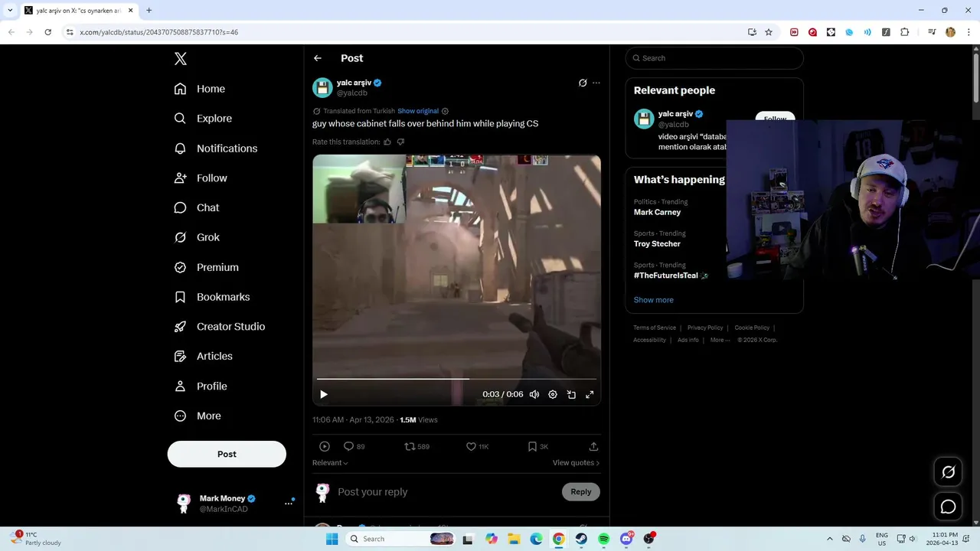Open Chat in sidebar
The image size is (980, 551).
pos(197,207)
